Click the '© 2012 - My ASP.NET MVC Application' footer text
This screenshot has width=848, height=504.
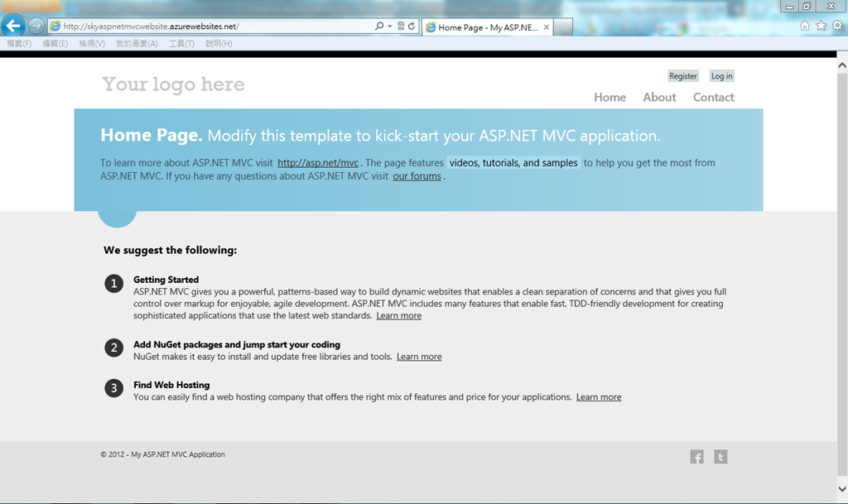pos(163,454)
